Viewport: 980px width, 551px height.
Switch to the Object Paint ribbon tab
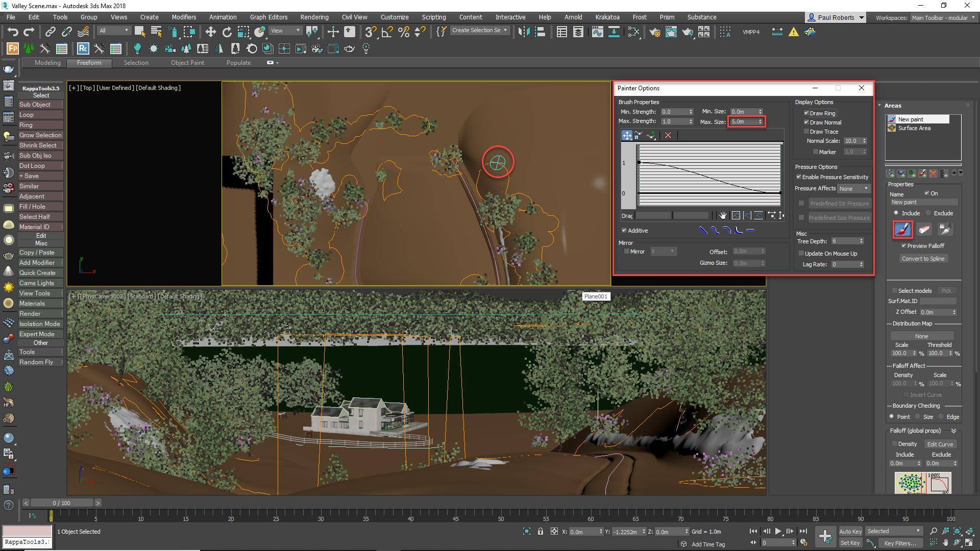[187, 62]
